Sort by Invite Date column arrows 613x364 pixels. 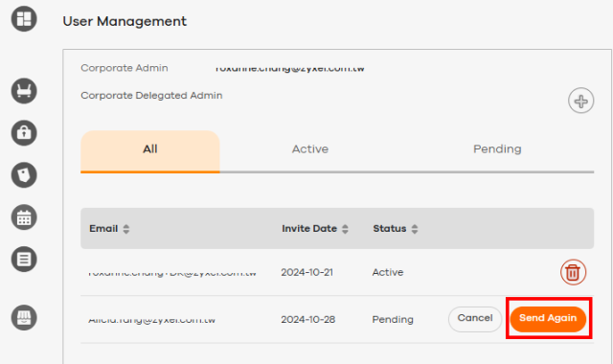[x=345, y=229]
